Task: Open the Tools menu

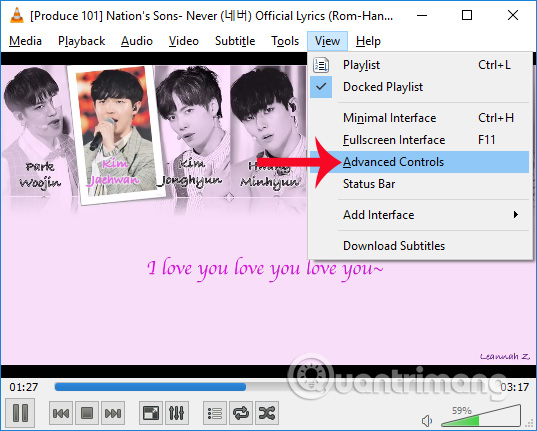Action: (285, 41)
